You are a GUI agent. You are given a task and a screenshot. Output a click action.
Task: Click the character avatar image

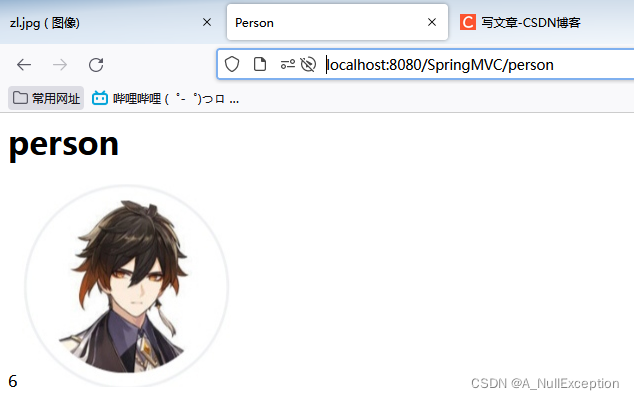coord(127,286)
